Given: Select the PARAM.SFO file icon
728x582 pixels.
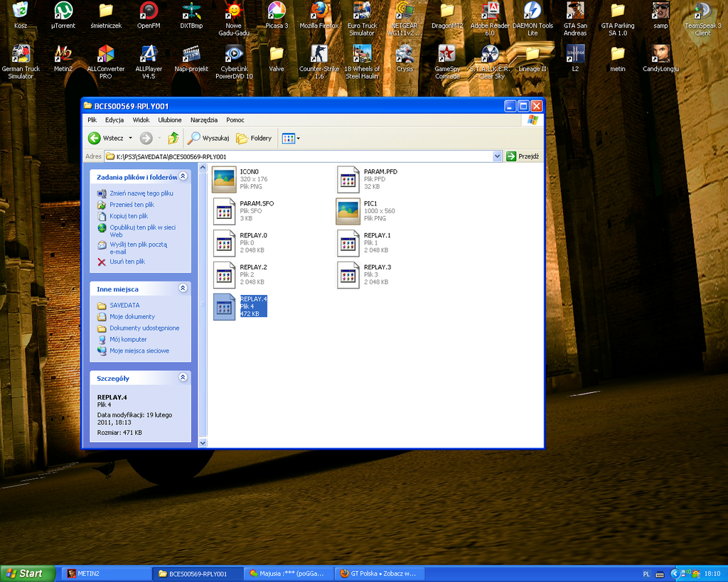Looking at the screenshot, I should point(225,211).
